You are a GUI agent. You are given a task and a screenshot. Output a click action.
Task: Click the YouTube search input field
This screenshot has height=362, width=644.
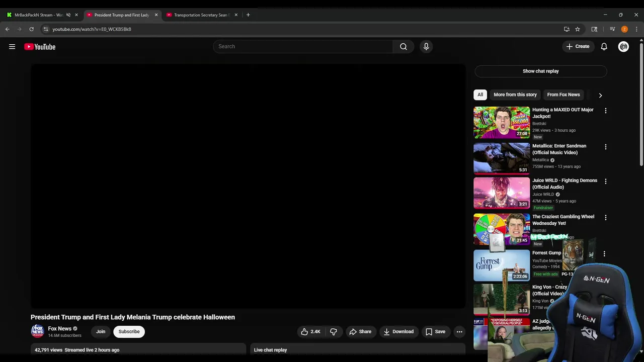[303, 47]
